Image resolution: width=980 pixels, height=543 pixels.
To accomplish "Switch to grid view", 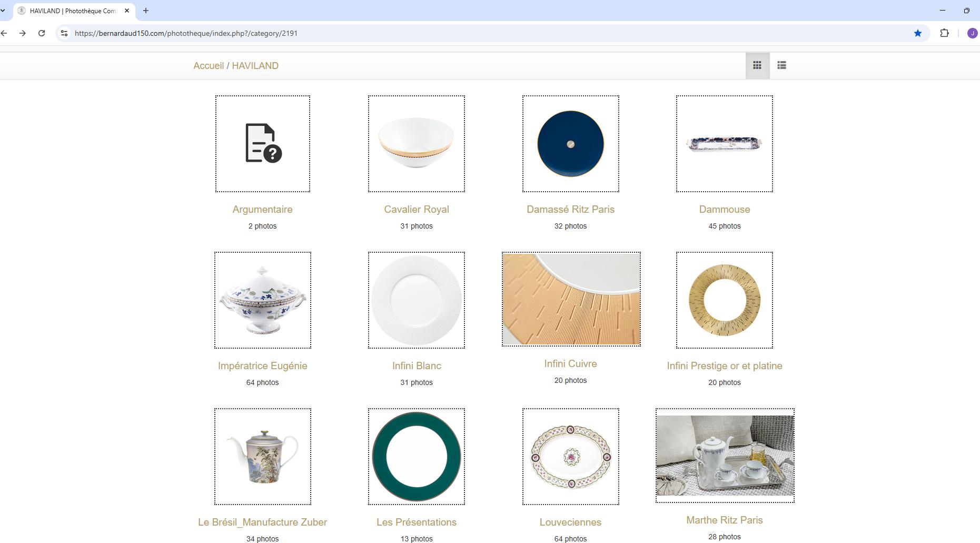I will [757, 65].
